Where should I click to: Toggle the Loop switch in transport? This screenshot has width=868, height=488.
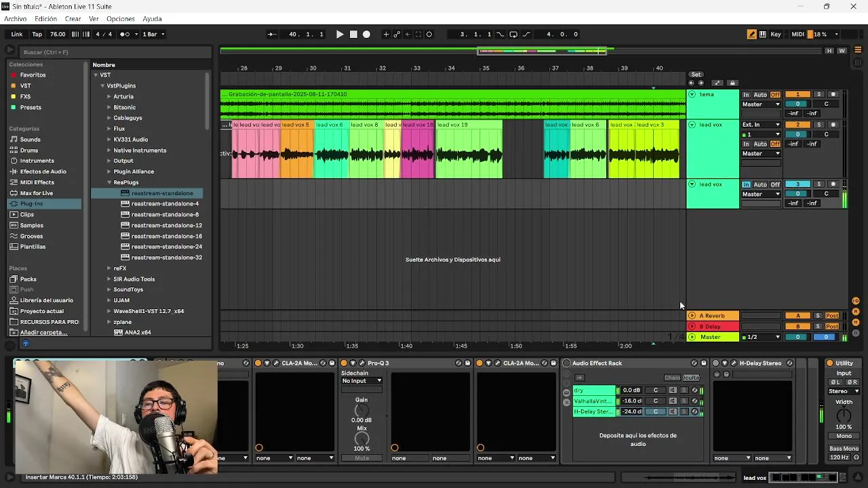coord(513,34)
